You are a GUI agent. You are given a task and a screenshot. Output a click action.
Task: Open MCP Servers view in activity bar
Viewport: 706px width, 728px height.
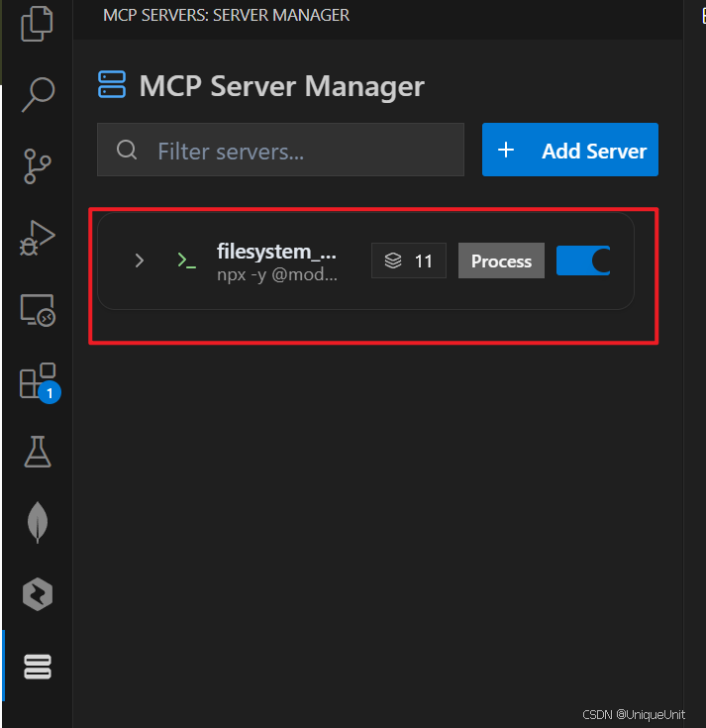pos(38,667)
